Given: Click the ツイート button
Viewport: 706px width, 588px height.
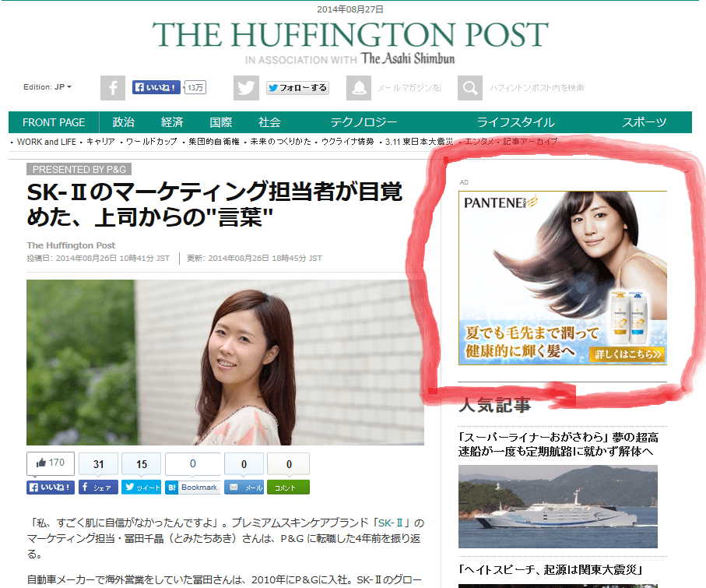Looking at the screenshot, I should (142, 488).
